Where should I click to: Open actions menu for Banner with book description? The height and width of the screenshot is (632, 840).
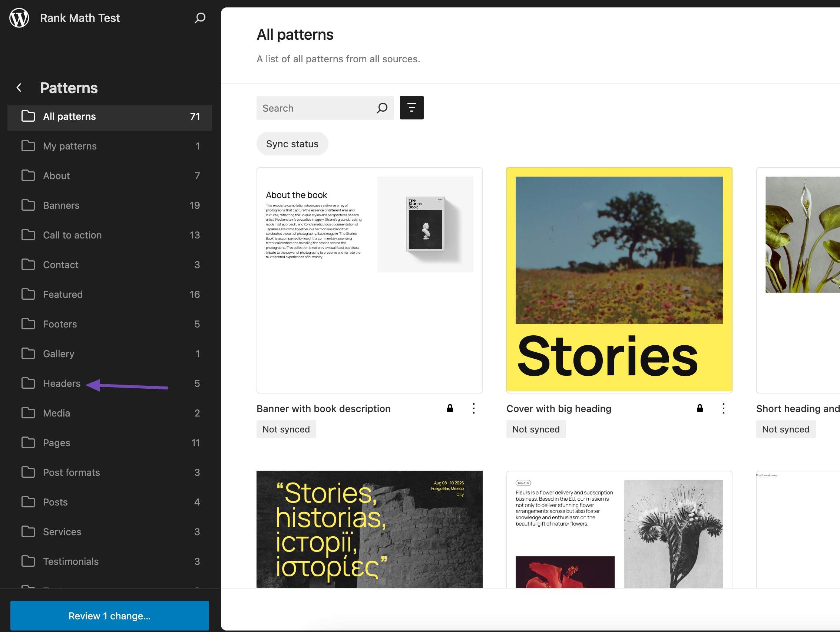coord(473,408)
